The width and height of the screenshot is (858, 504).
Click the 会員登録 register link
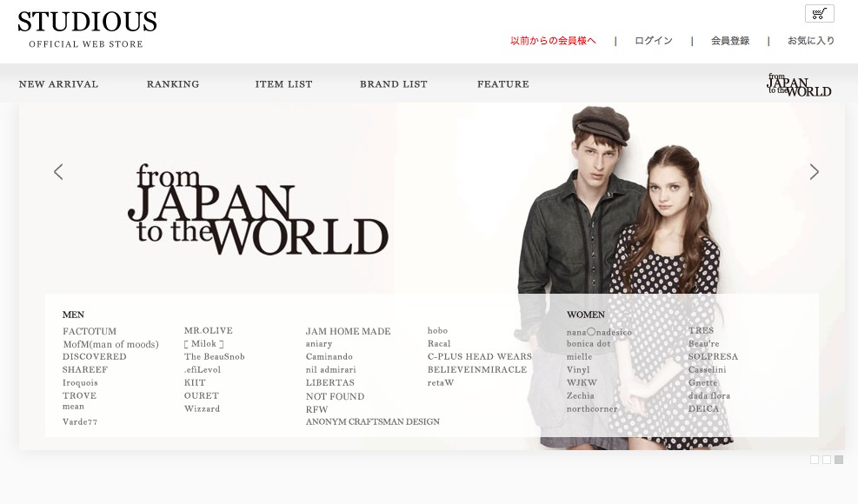pos(729,41)
